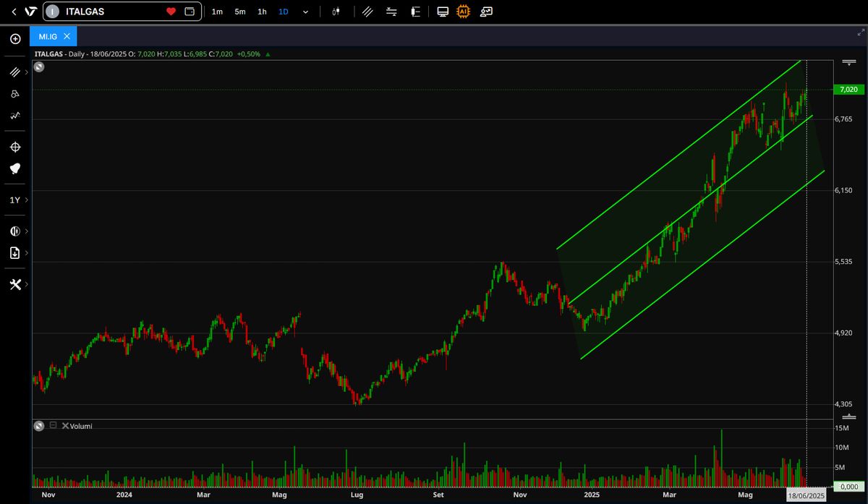The image size is (868, 504).
Task: Click the compare chart sidebar icon
Action: [15, 231]
